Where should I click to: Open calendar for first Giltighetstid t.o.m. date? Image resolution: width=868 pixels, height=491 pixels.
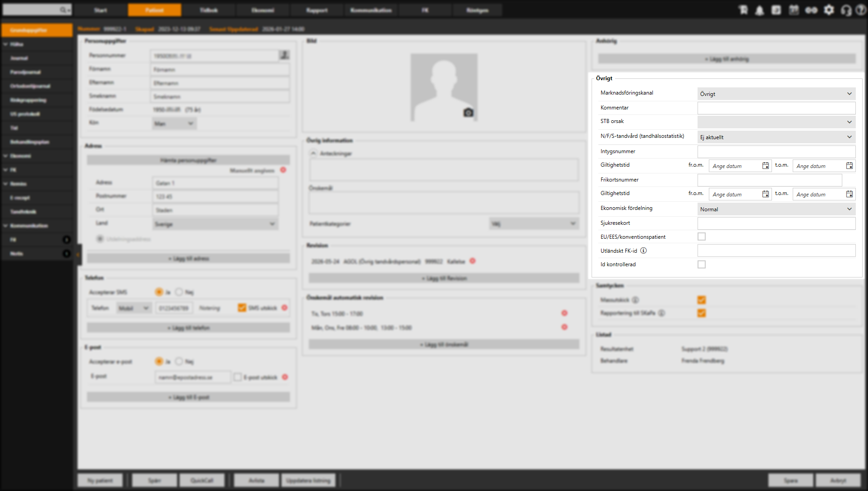[849, 166]
